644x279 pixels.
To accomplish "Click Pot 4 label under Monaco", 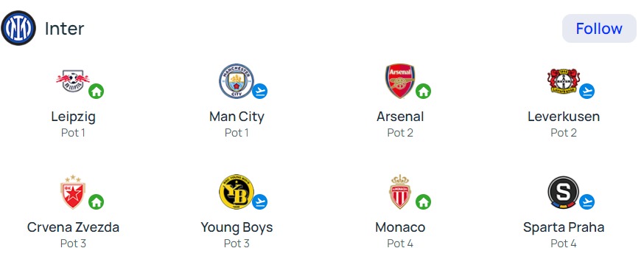I will [x=400, y=244].
